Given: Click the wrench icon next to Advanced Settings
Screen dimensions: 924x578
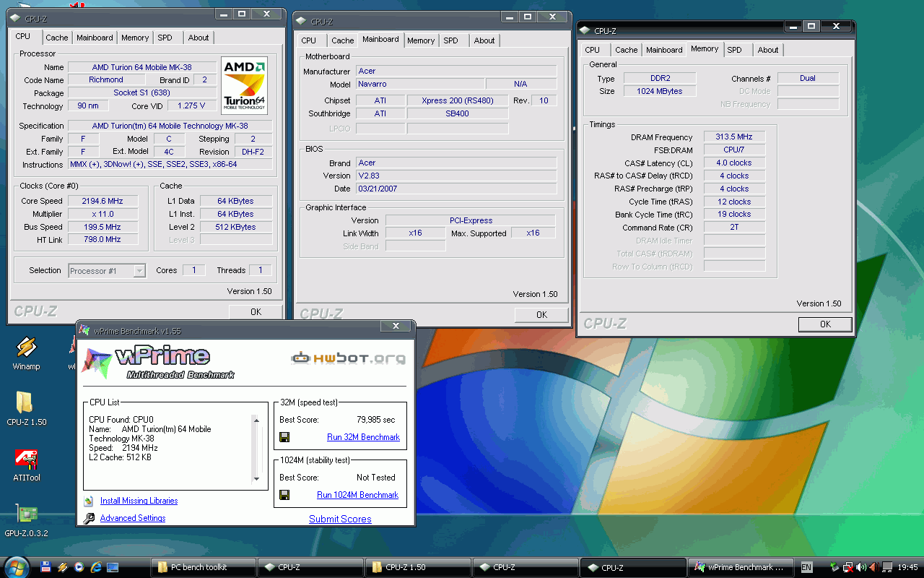Looking at the screenshot, I should click(89, 518).
